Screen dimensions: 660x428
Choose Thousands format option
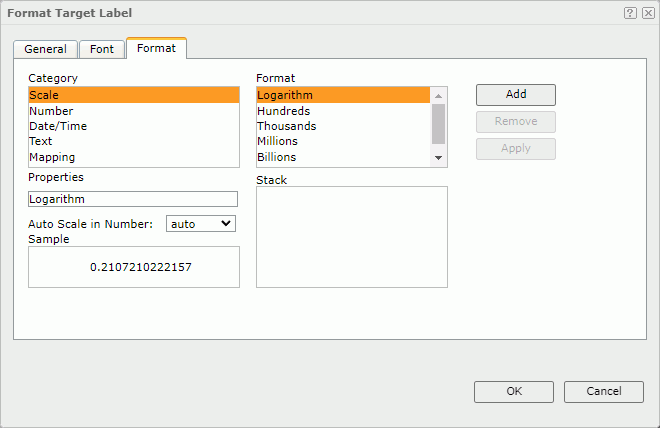pyautogui.click(x=286, y=126)
